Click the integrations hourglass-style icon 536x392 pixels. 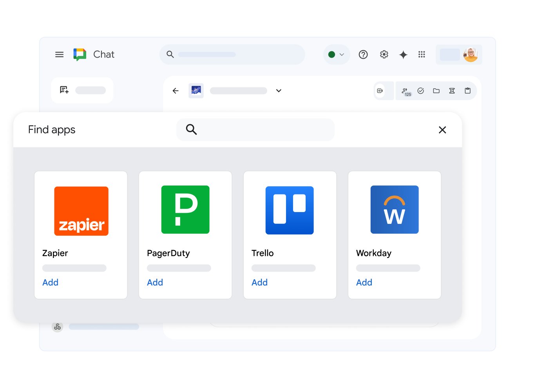(x=452, y=91)
